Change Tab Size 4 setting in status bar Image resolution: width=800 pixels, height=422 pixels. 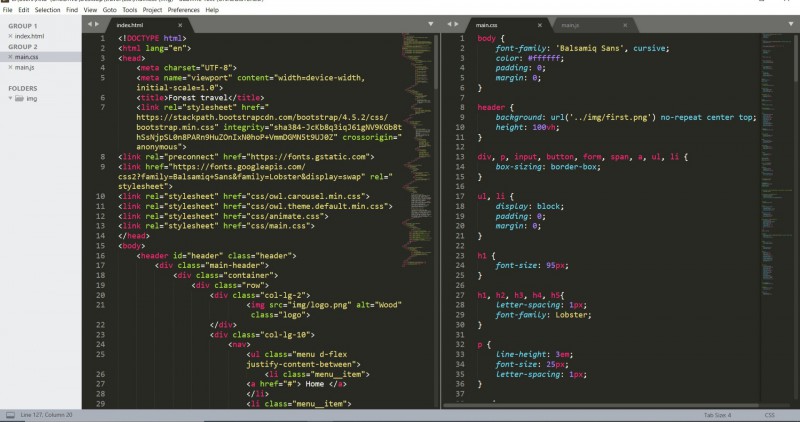[717, 415]
